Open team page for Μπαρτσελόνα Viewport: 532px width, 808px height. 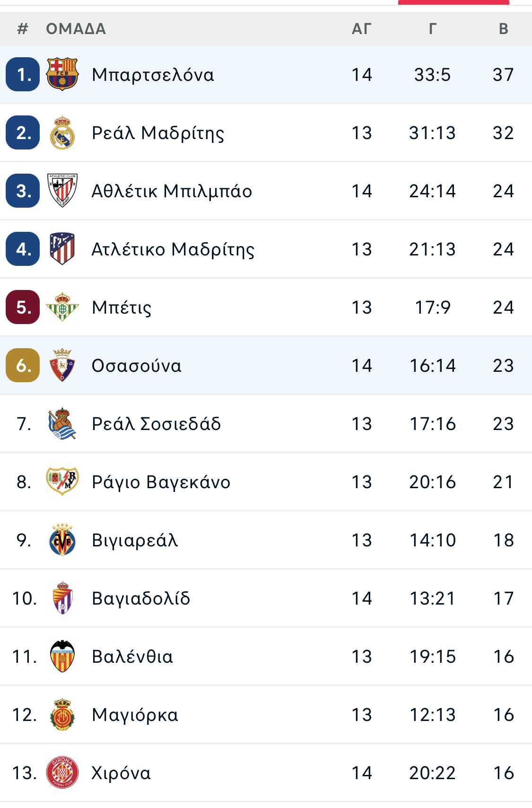[x=153, y=75]
